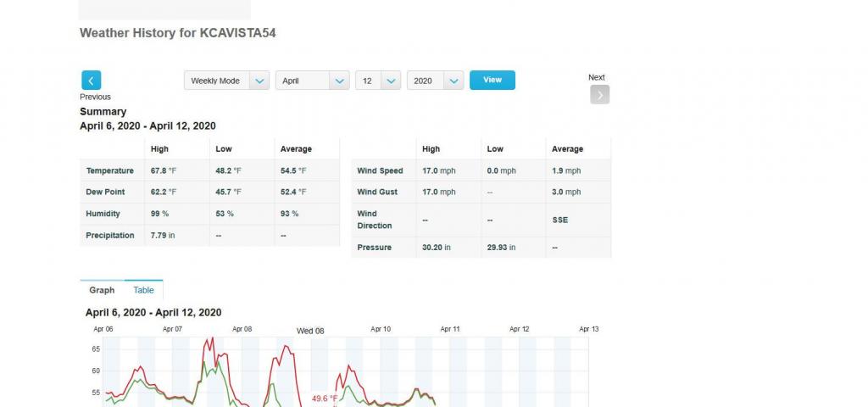The image size is (868, 407).
Task: Open the day dropdown showing 12
Action: point(378,81)
